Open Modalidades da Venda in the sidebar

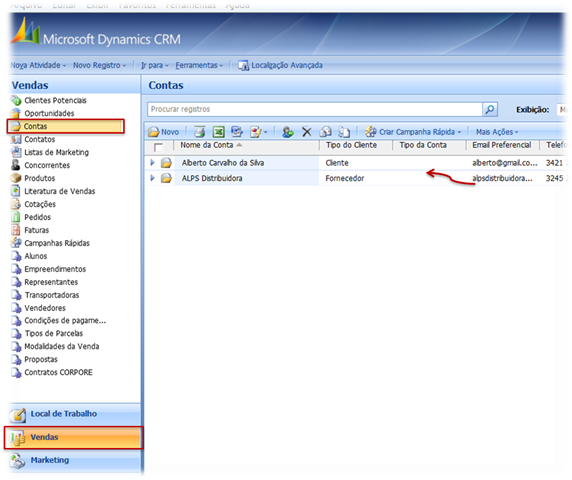[62, 346]
